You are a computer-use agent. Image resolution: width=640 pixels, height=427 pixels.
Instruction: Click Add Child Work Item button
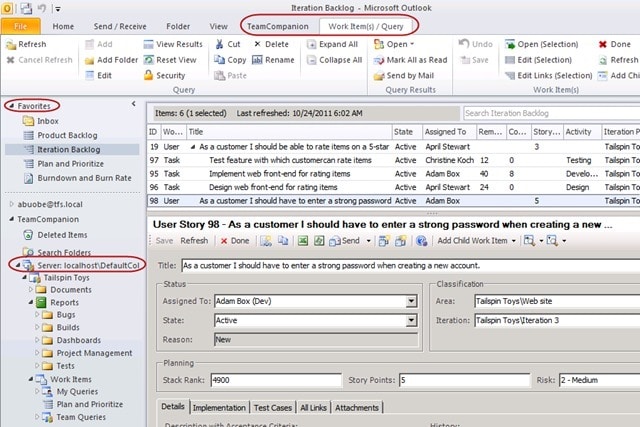point(472,241)
